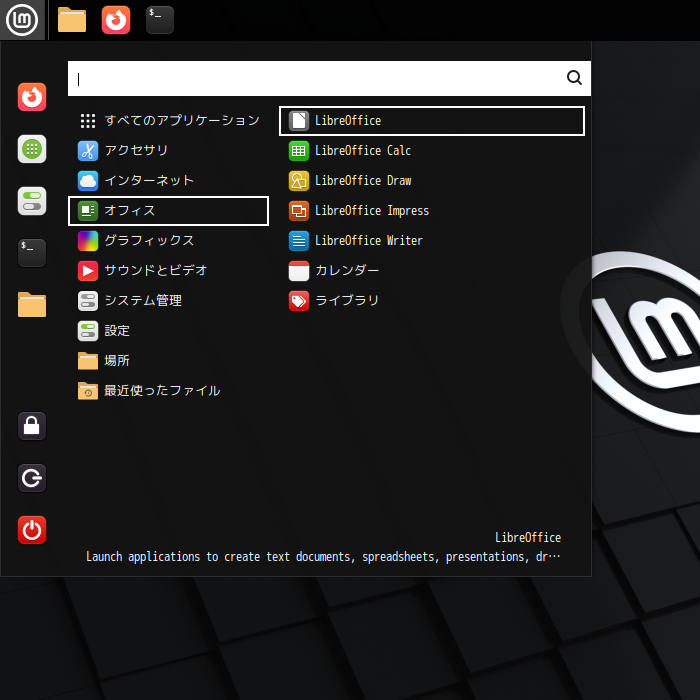Viewport: 700px width, 700px height.
Task: Select the グラフィックス category
Action: (x=168, y=241)
